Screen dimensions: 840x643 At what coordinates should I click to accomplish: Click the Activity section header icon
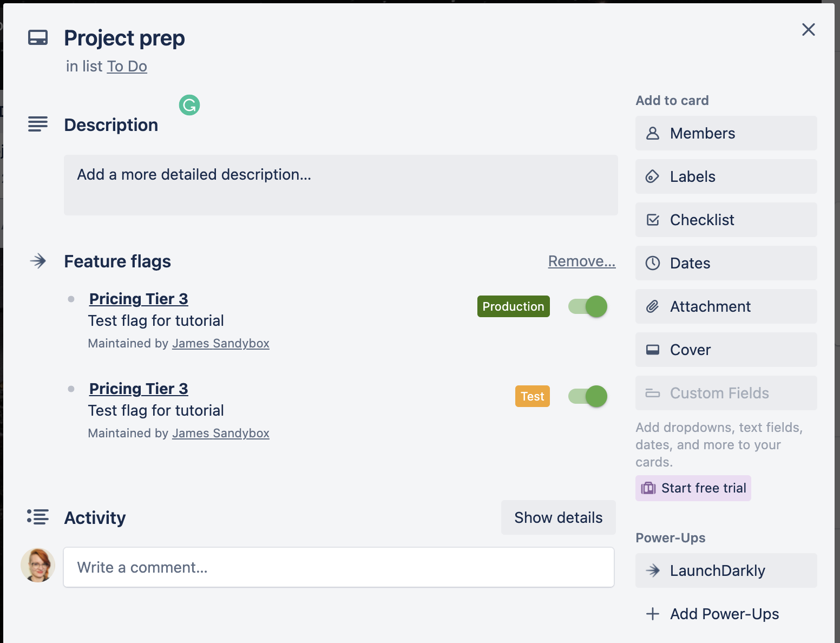(37, 517)
